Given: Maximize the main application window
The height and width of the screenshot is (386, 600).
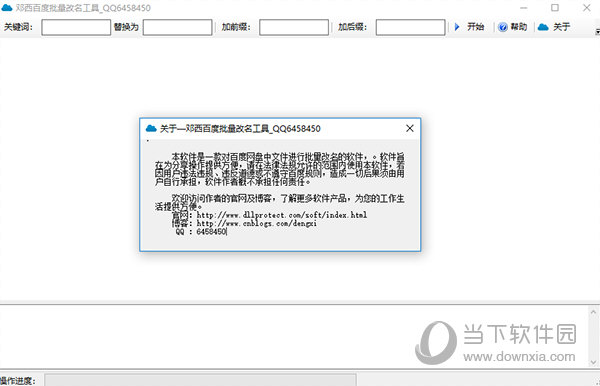Looking at the screenshot, I should [x=554, y=8].
